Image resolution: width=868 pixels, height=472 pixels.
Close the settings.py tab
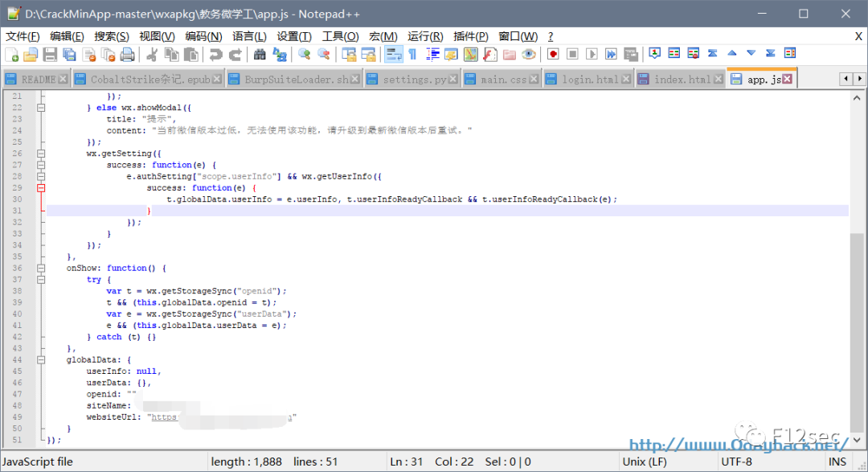452,80
